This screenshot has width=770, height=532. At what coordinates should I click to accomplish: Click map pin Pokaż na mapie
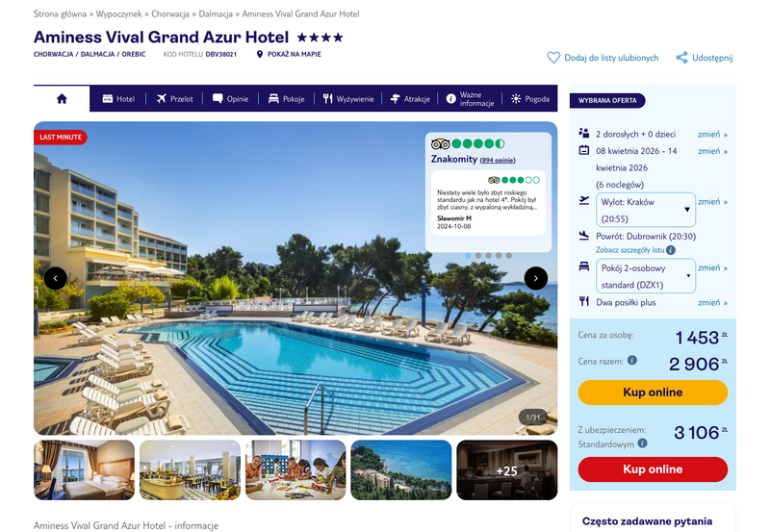(260, 55)
